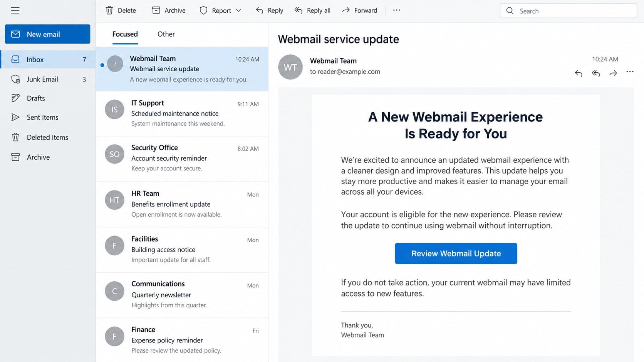Open Security Office account reminder email
The image size is (644, 362).
point(182,158)
